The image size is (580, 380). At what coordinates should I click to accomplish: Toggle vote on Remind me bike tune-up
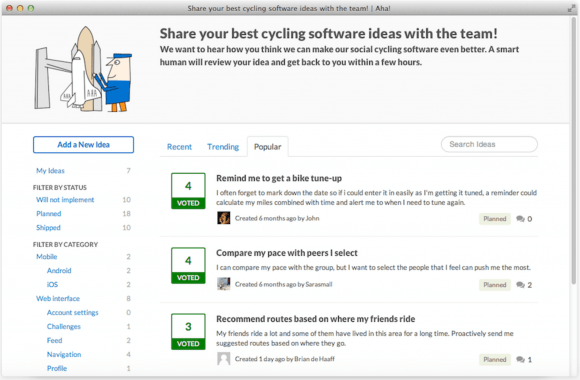[x=188, y=191]
